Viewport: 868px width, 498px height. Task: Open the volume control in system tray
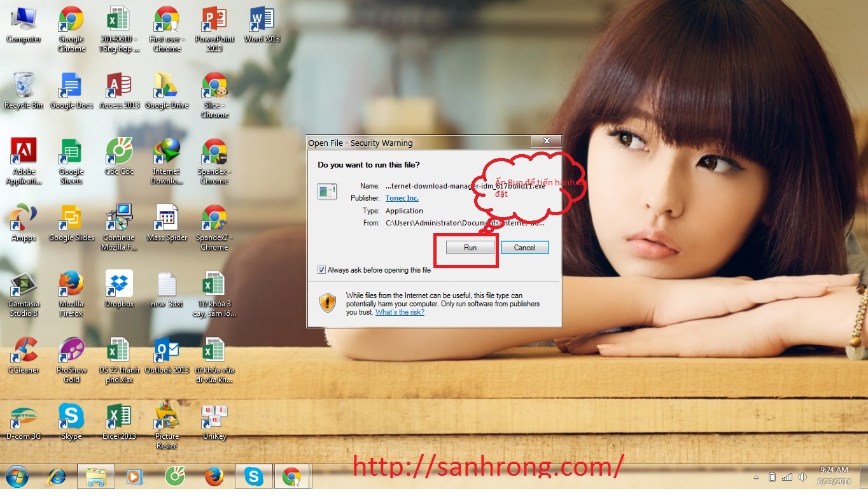click(803, 477)
